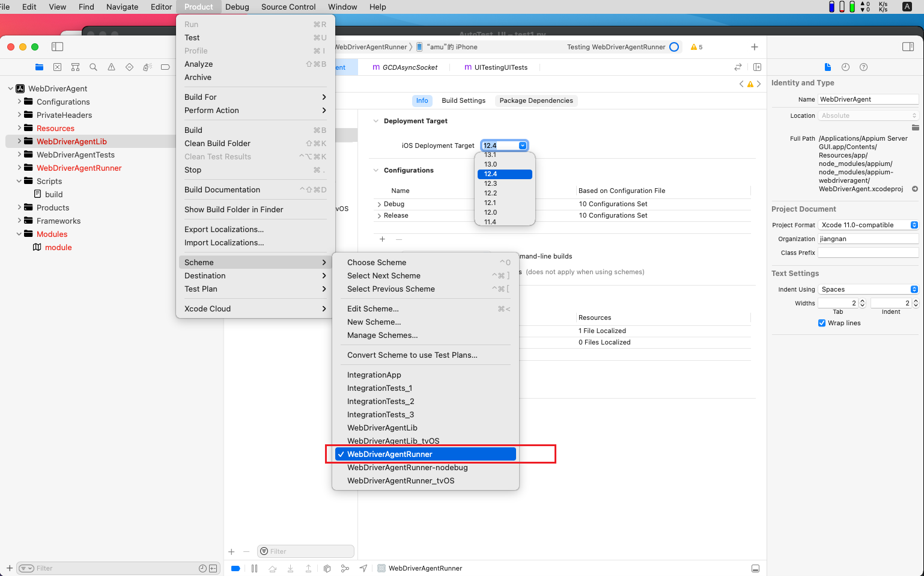The width and height of the screenshot is (924, 576).
Task: Expand the PrivateHeaders folder
Action: point(19,115)
